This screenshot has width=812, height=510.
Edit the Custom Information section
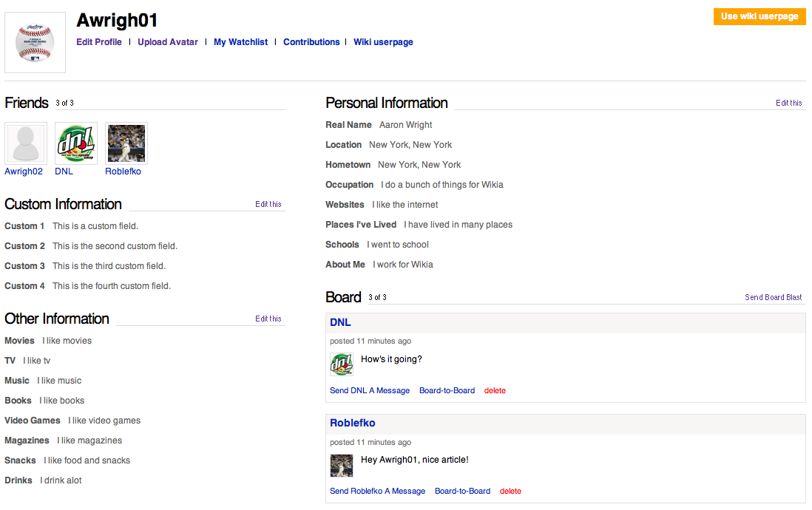click(268, 205)
